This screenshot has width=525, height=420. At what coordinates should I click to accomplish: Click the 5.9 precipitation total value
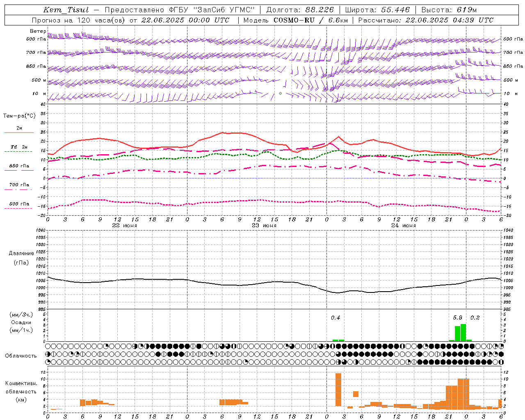pos(457,318)
